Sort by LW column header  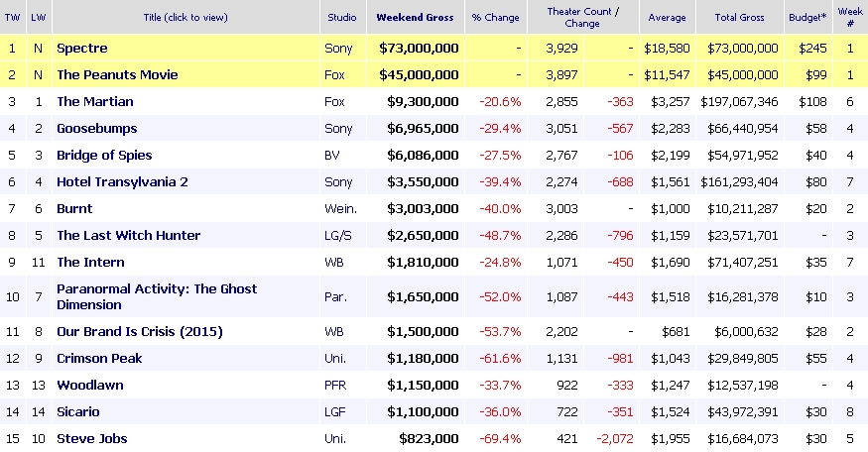click(x=39, y=17)
